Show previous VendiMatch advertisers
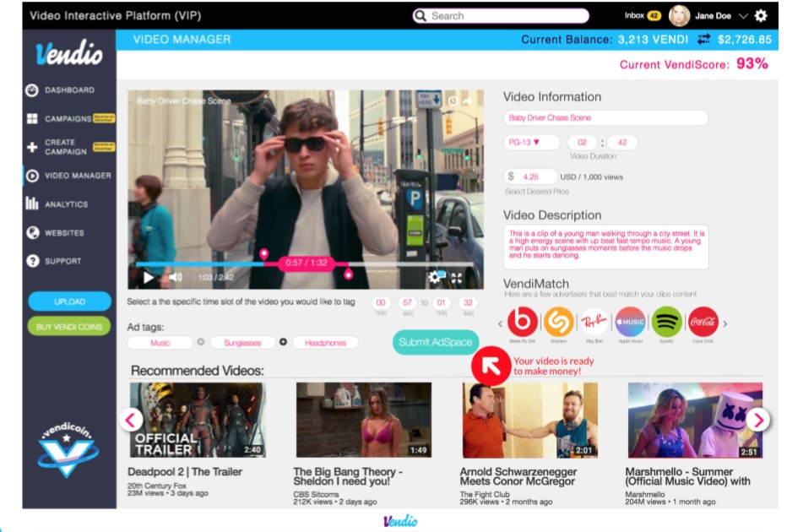 coord(500,323)
